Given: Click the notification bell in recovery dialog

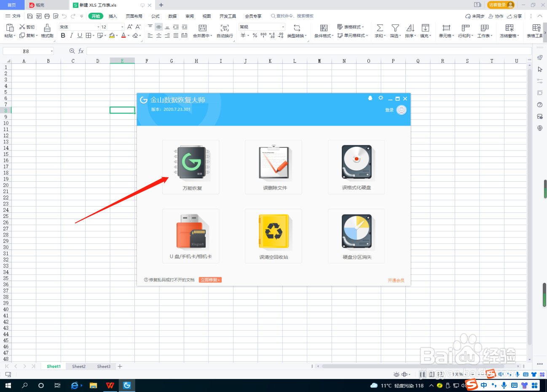Looking at the screenshot, I should coord(370,98).
